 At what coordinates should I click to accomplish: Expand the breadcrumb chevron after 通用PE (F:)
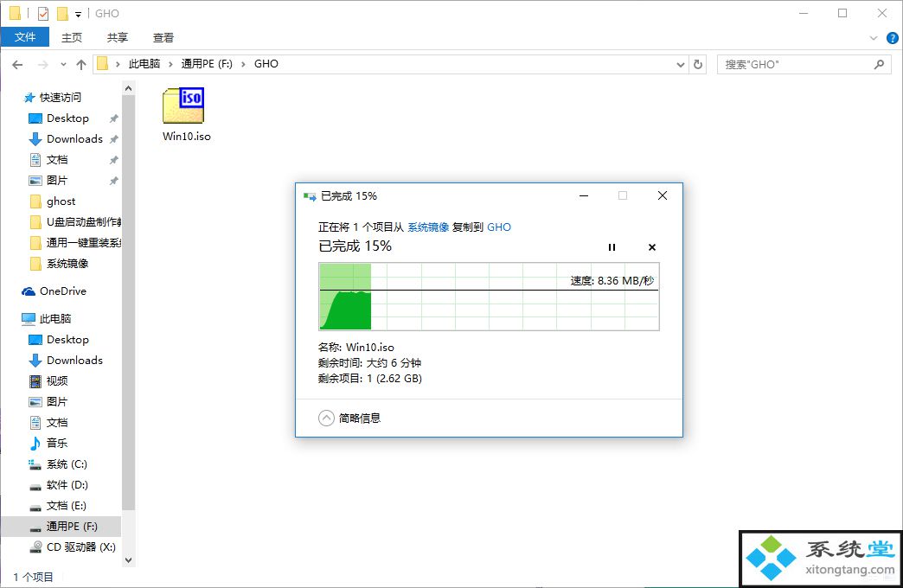point(243,64)
